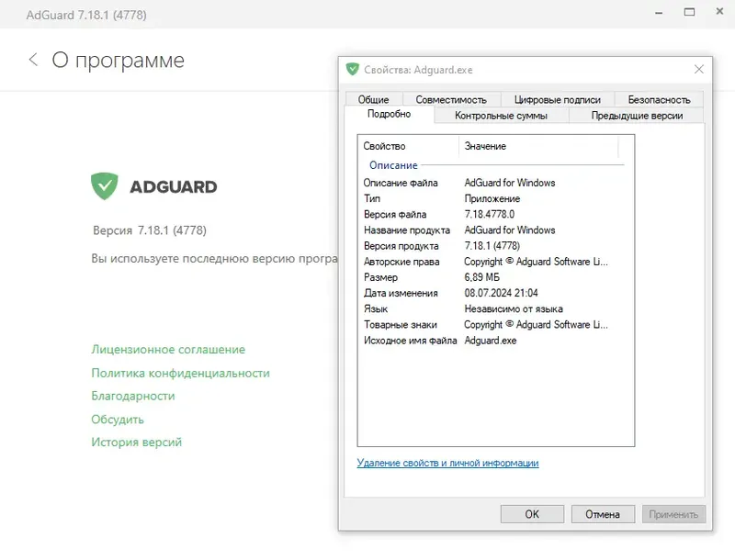This screenshot has width=735, height=560.
Task: Select the Версия файла row
Action: 493,215
